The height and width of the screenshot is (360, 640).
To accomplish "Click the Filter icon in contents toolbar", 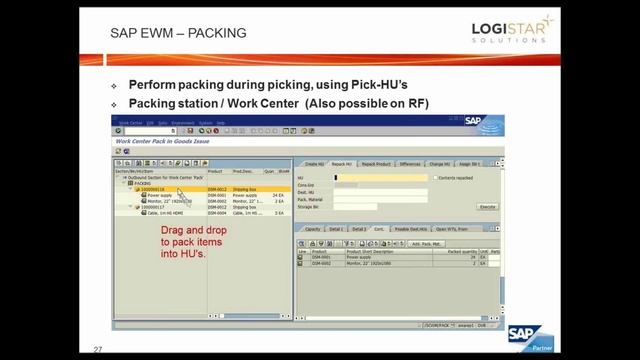I will pos(346,244).
